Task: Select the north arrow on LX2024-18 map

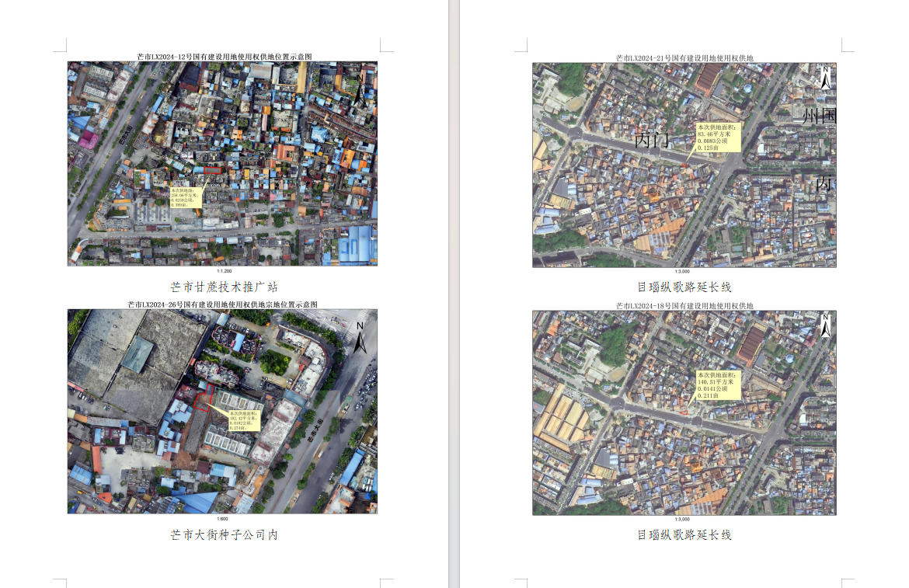Action: point(825,325)
